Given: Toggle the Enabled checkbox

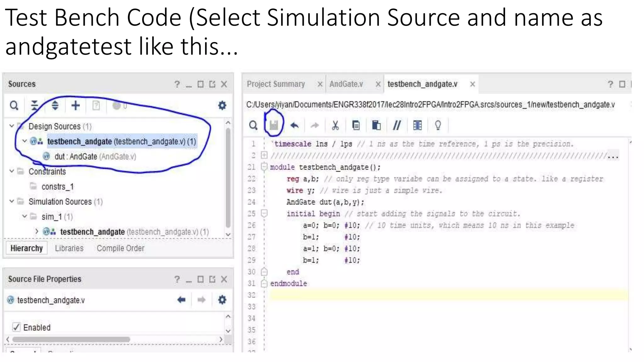Looking at the screenshot, I should pos(16,327).
